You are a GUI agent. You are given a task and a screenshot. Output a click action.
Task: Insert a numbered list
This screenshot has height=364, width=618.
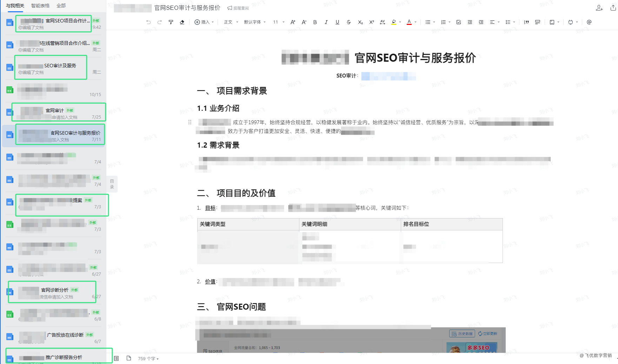(x=443, y=22)
